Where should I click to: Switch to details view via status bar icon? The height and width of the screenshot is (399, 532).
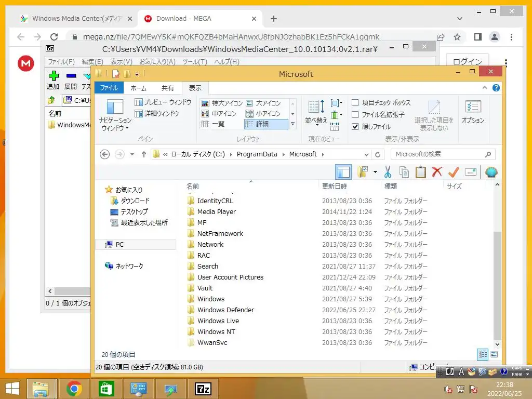(x=483, y=354)
